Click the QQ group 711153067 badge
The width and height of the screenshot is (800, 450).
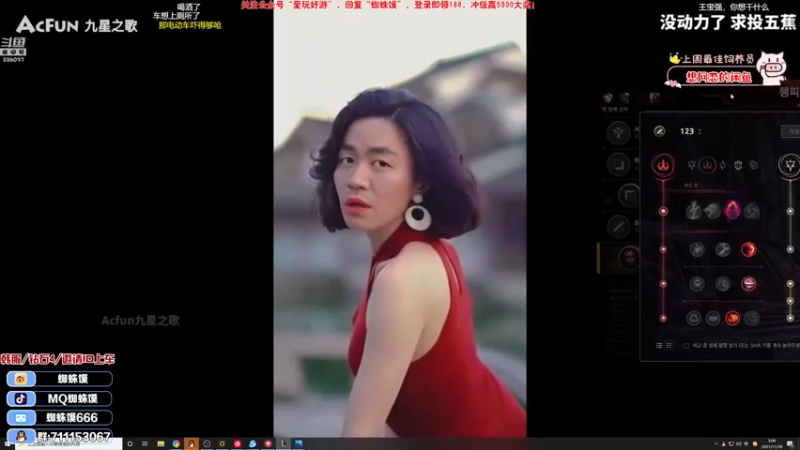pos(59,436)
